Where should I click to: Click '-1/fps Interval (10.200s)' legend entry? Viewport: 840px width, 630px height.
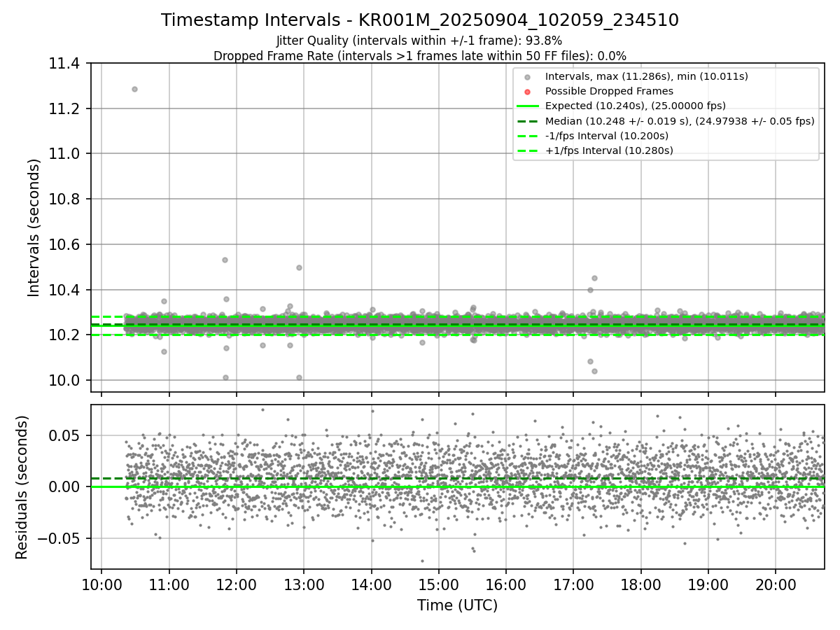coord(607,135)
